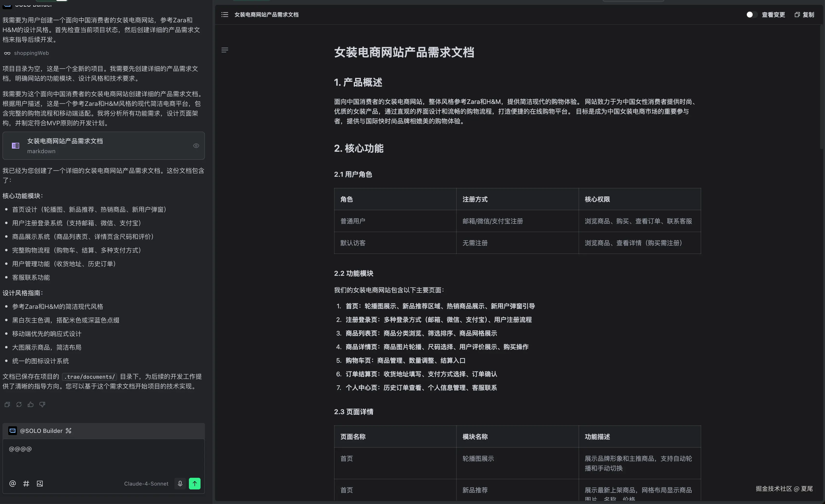Click the 复制 button in the document header
The image size is (825, 504).
(x=804, y=14)
